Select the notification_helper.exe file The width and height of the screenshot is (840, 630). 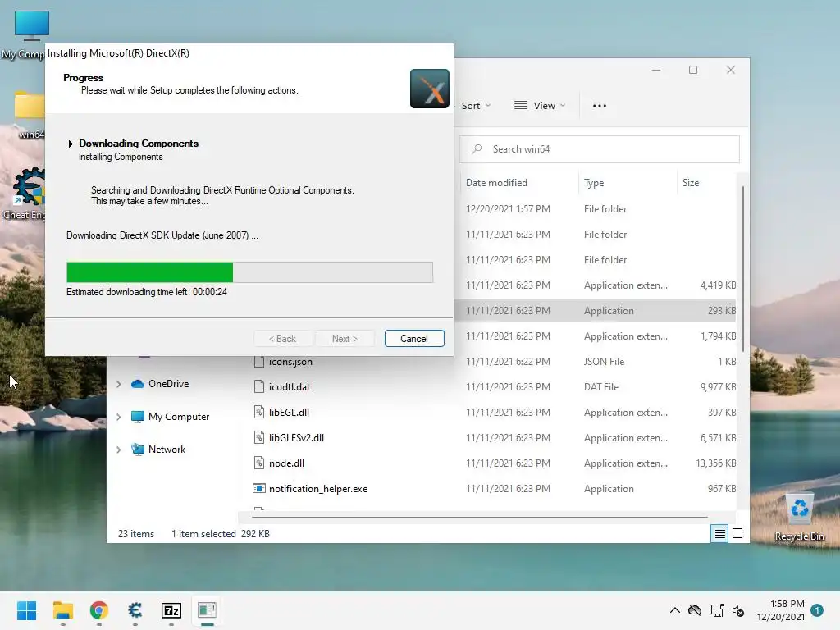(x=318, y=489)
